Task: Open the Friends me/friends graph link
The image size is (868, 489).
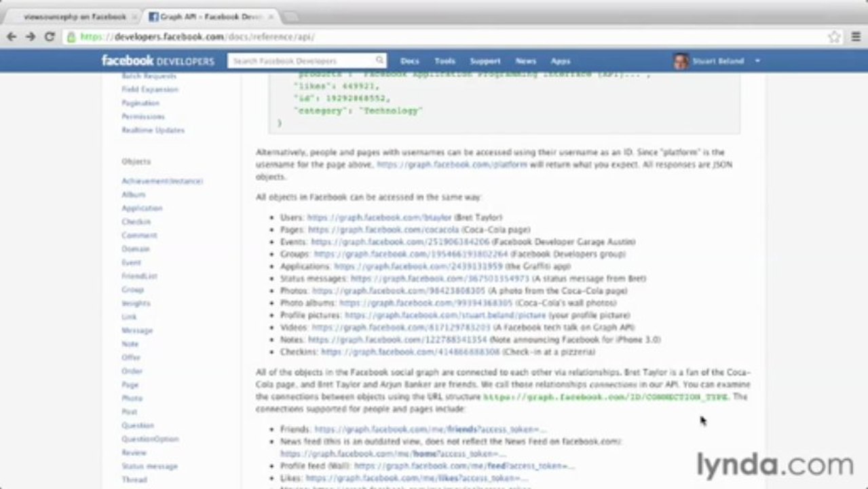Action: [430, 429]
